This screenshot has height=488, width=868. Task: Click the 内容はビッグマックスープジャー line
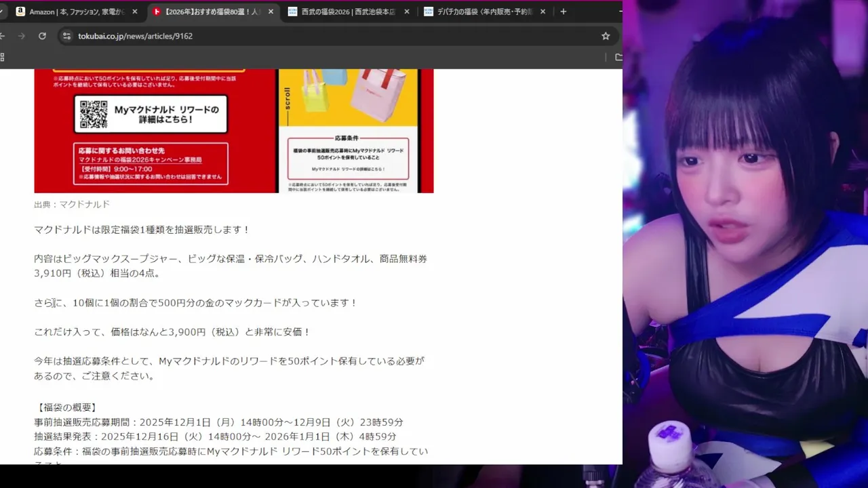coord(231,259)
